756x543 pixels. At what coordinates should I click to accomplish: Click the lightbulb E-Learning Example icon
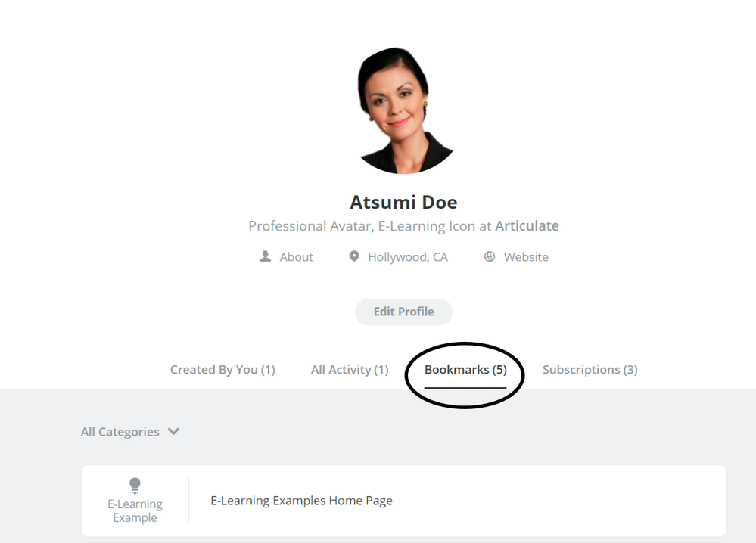coord(135,486)
